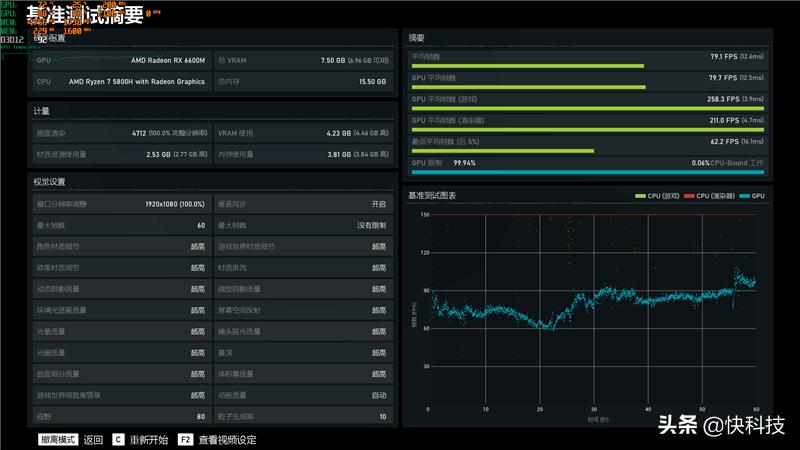The width and height of the screenshot is (800, 450).
Task: Click the 基准测试图表 frame rate graph
Action: coord(591,310)
